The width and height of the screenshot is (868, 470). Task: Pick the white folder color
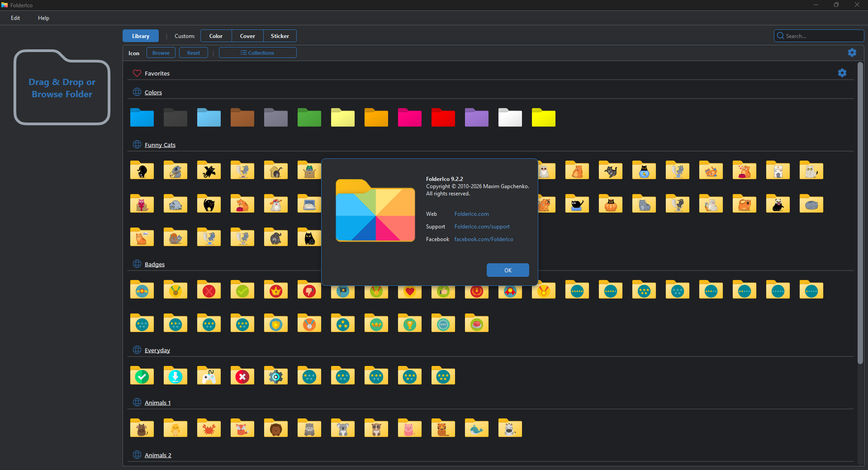pyautogui.click(x=510, y=118)
